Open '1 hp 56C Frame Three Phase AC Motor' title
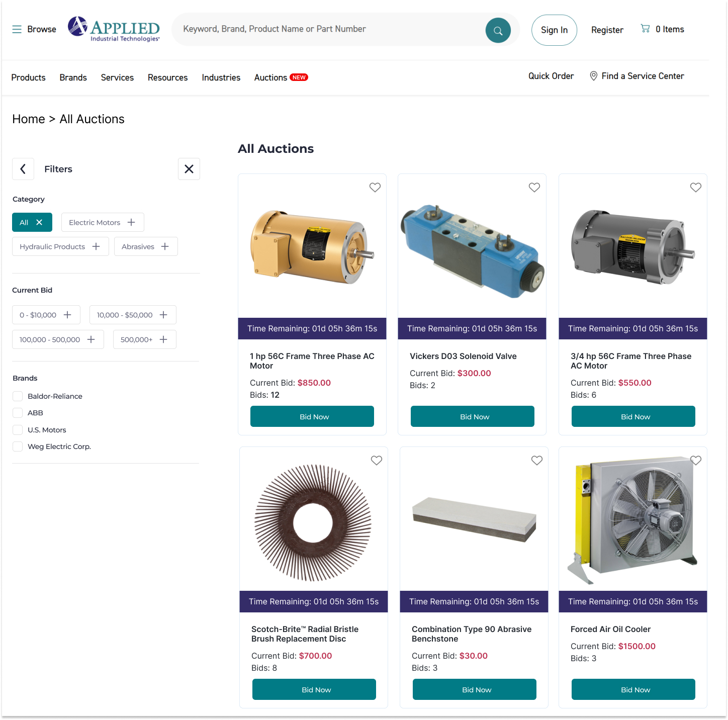This screenshot has width=728, height=720. (312, 361)
